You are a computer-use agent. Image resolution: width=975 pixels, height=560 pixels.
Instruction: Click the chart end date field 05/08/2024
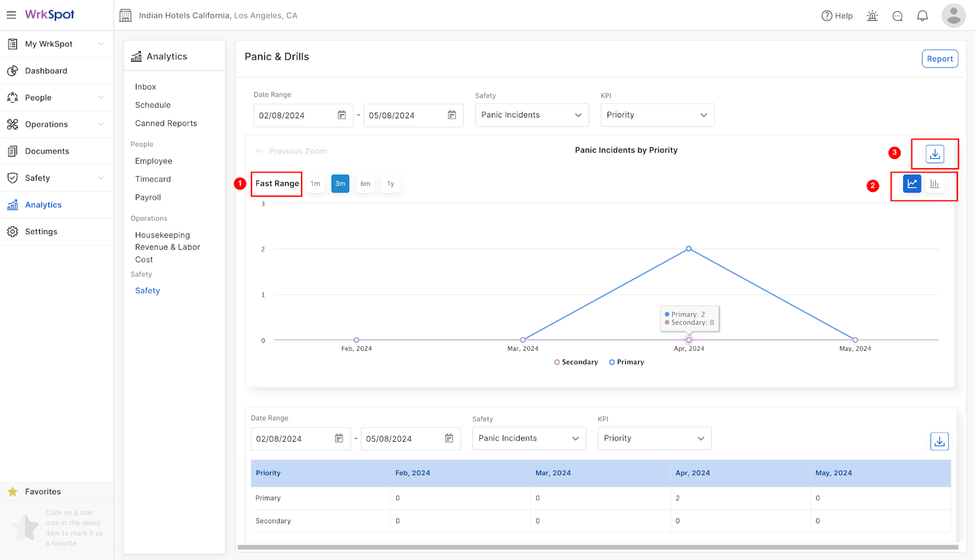[x=414, y=115]
